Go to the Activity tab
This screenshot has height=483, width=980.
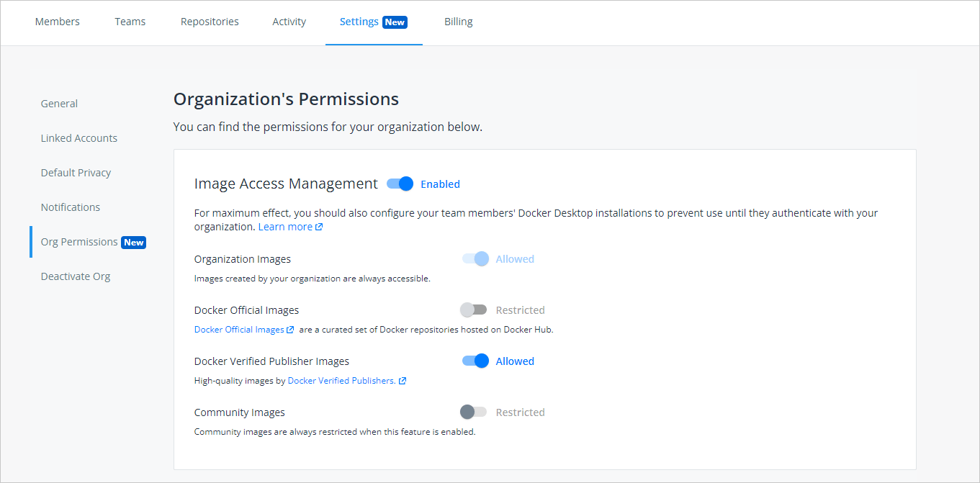coord(289,22)
